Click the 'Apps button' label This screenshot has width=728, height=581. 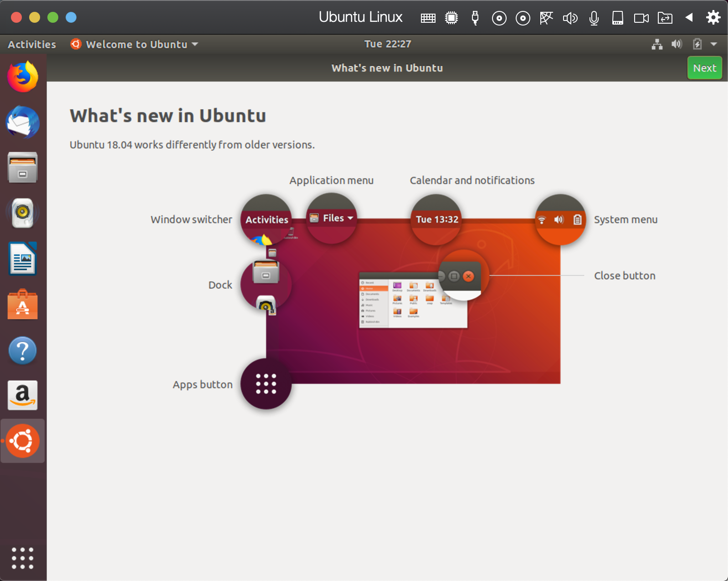(x=202, y=385)
